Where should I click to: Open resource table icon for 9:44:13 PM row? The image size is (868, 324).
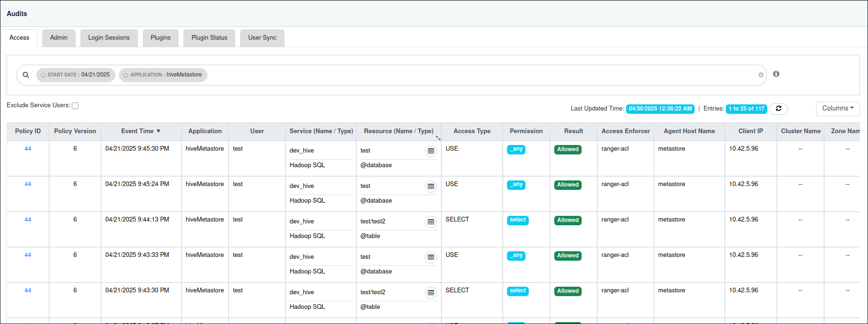pos(431,222)
